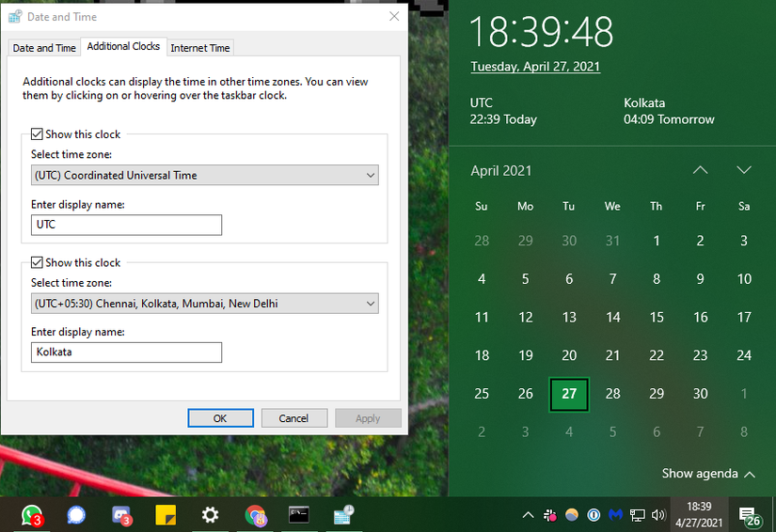Click OK to save clock settings

(220, 418)
